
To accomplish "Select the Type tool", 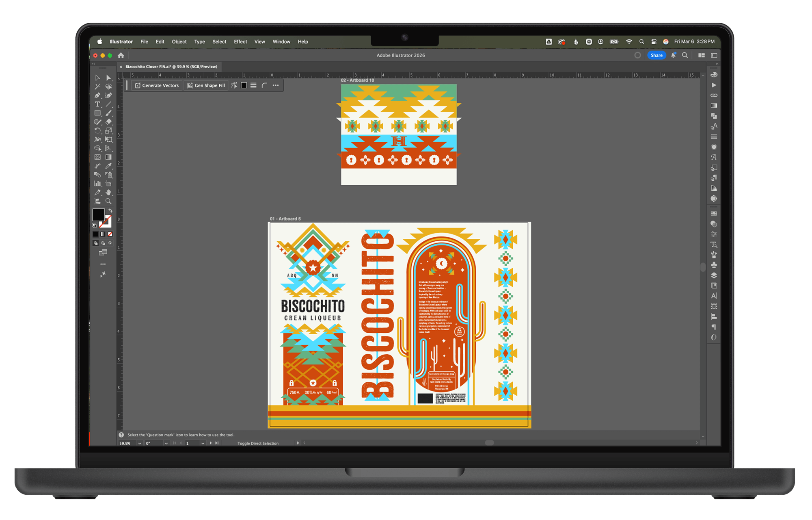I will point(97,104).
